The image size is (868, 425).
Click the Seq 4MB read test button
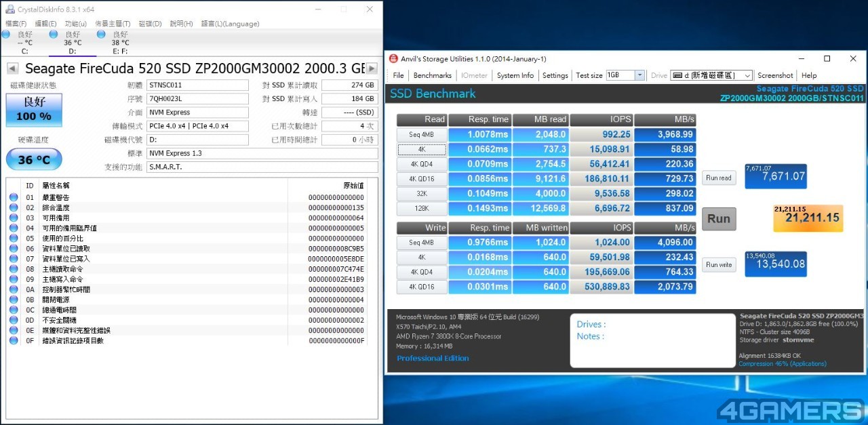[x=421, y=135]
